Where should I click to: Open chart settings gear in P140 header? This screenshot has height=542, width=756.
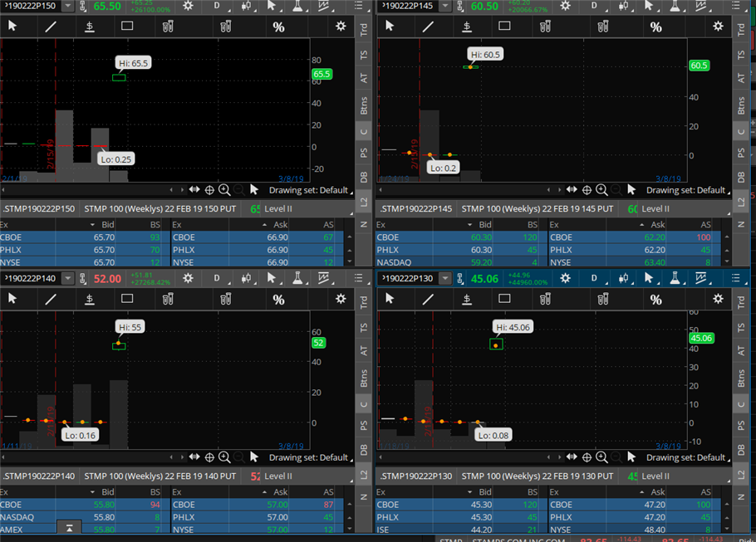tap(189, 278)
